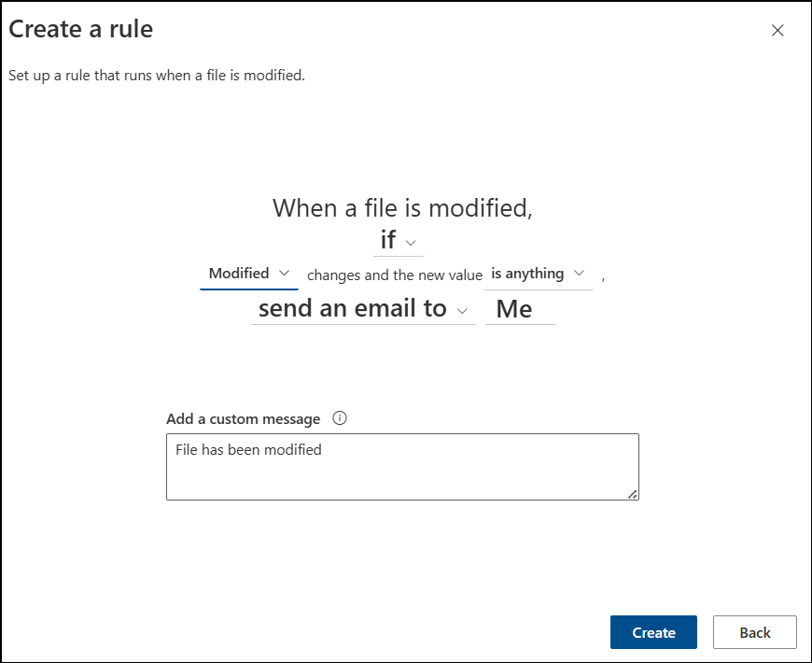
Task: Close the Create a rule dialog
Action: (x=777, y=31)
